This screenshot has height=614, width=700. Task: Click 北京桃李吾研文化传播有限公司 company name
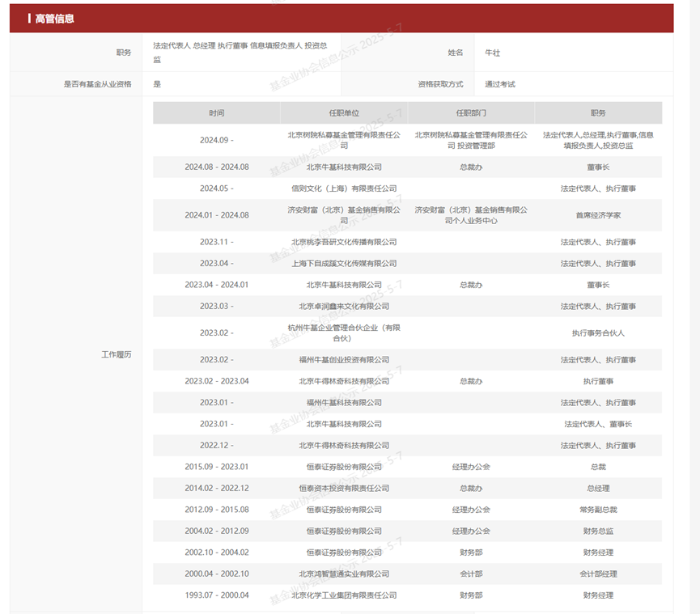pos(344,242)
